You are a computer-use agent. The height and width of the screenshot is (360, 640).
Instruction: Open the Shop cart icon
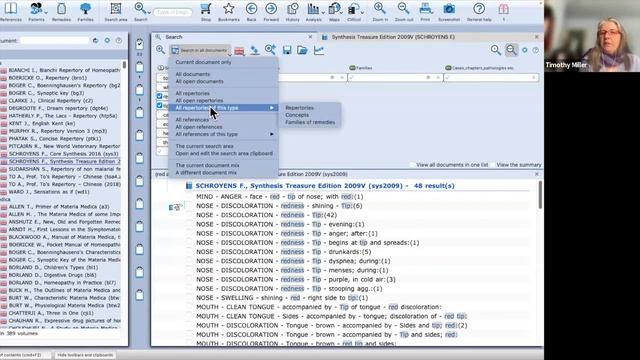coord(206,9)
